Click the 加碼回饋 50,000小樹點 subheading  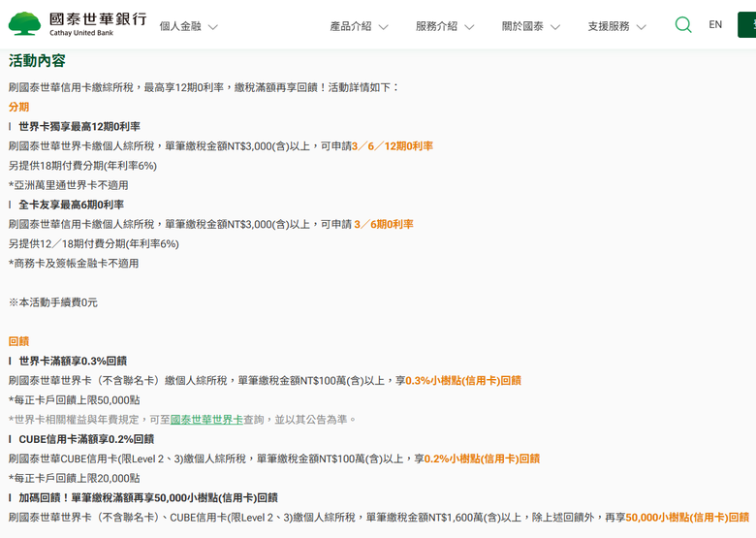coord(148,498)
